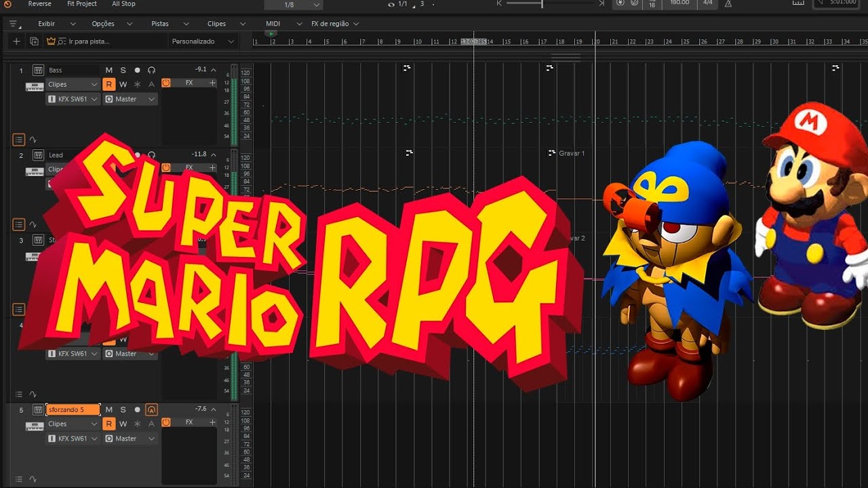
Task: Open sforzando 5 KFX SW61 input dropdown
Action: [x=73, y=439]
